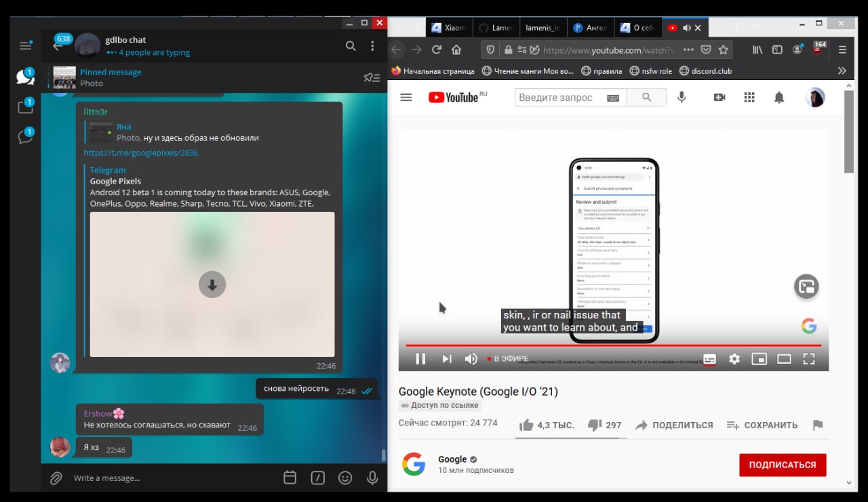Open Firefox Library icon
Image resolution: width=868 pixels, height=502 pixels.
click(757, 49)
